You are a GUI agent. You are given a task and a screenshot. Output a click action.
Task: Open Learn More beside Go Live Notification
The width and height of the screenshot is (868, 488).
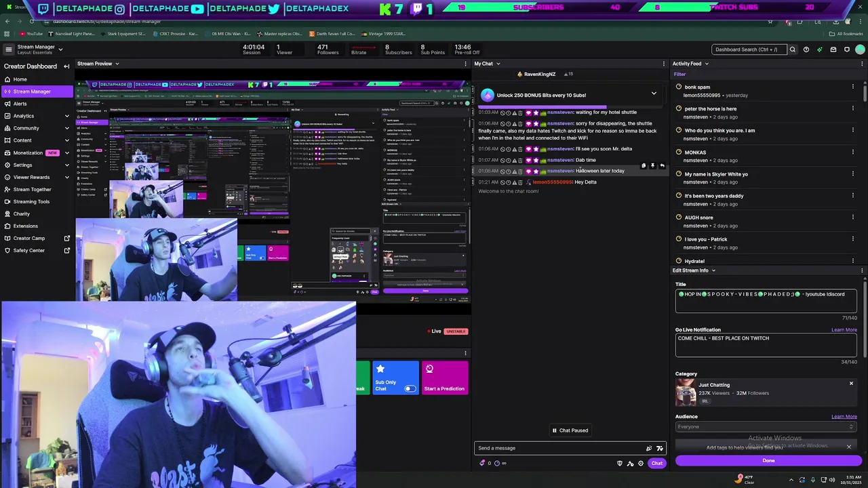[844, 330]
